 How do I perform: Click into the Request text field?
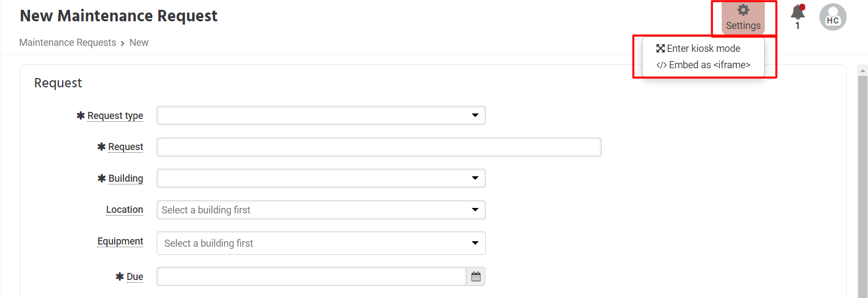[x=379, y=147]
